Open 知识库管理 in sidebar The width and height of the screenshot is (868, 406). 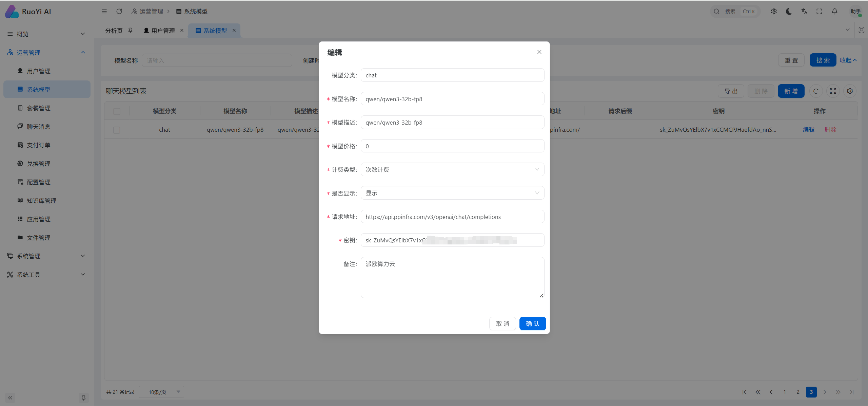pos(47,201)
